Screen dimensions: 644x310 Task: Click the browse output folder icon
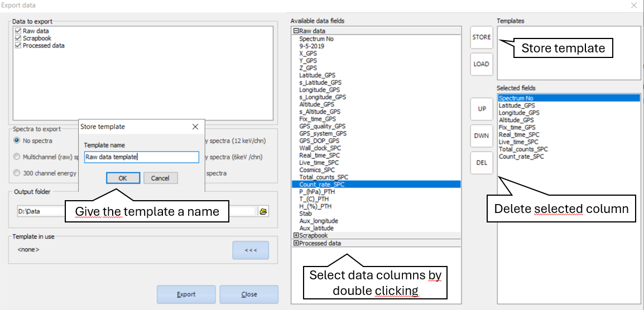[263, 211]
